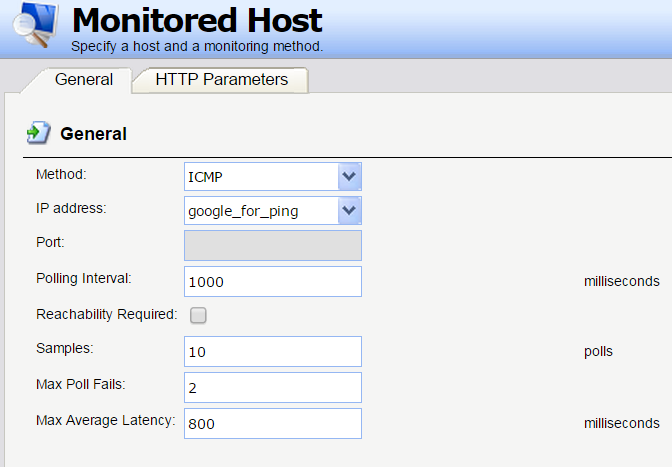Image resolution: width=672 pixels, height=467 pixels.
Task: Click the Method field label
Action: tap(61, 174)
